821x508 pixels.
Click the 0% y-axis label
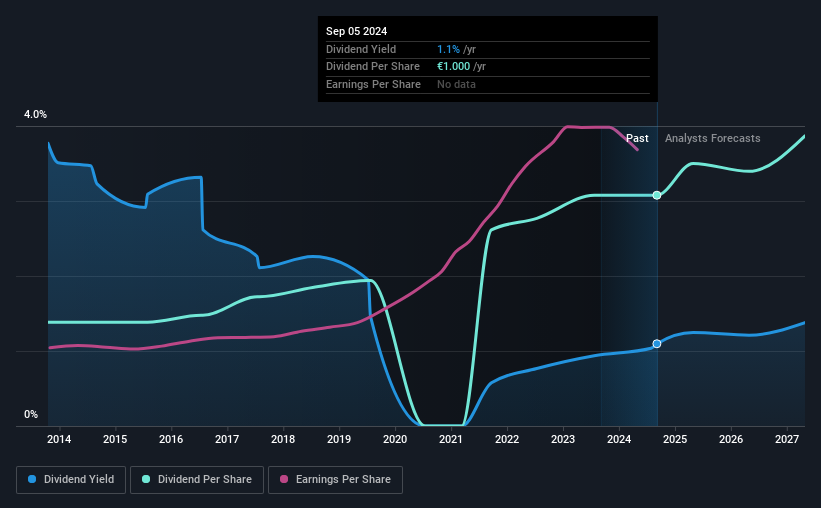[x=31, y=414]
